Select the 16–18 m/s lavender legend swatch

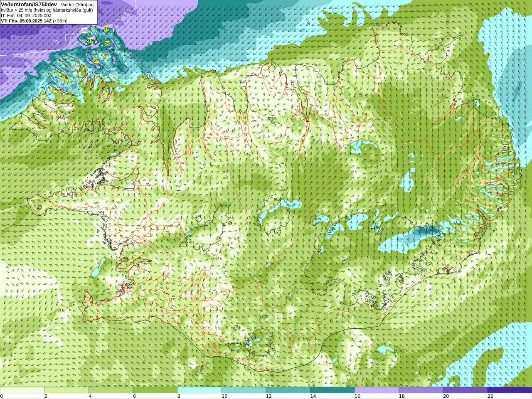tap(377, 390)
